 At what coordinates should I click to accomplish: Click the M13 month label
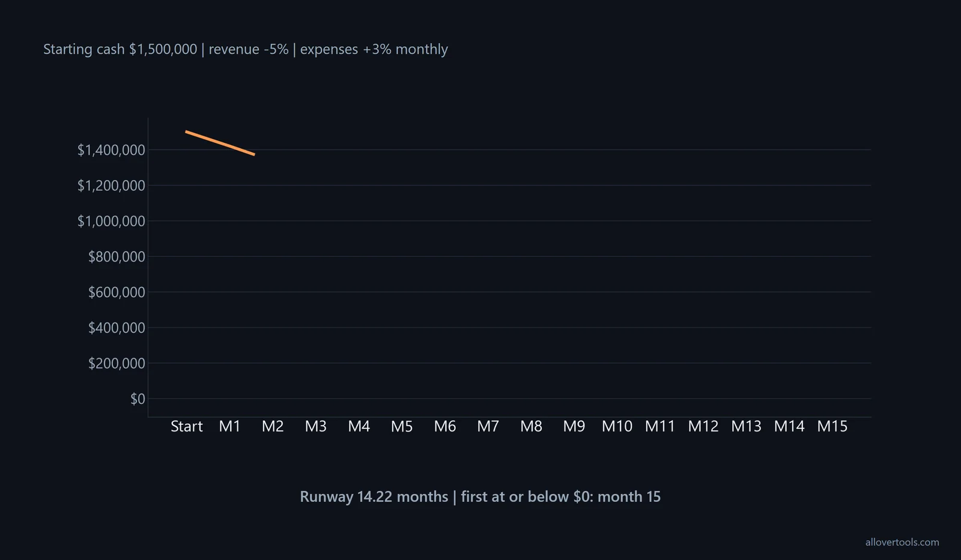pyautogui.click(x=746, y=426)
